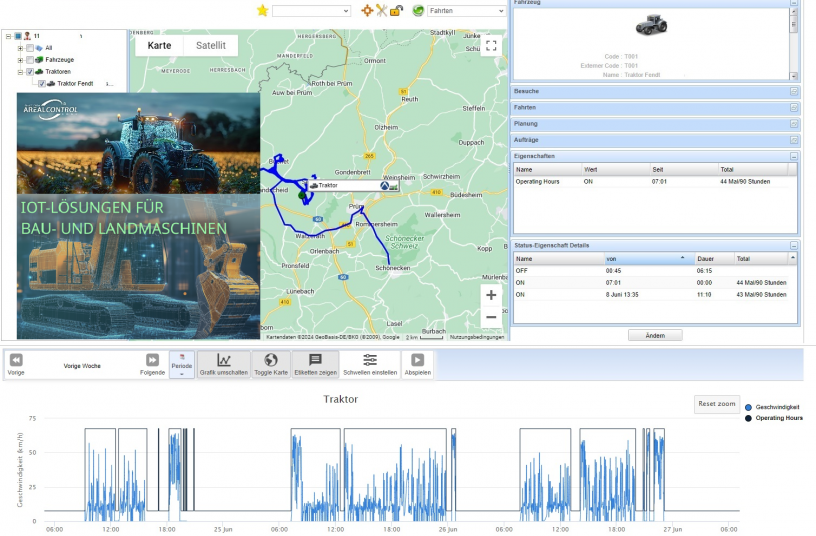Toggle the Operating Hours legend entry
The image size is (816, 536).
[774, 418]
